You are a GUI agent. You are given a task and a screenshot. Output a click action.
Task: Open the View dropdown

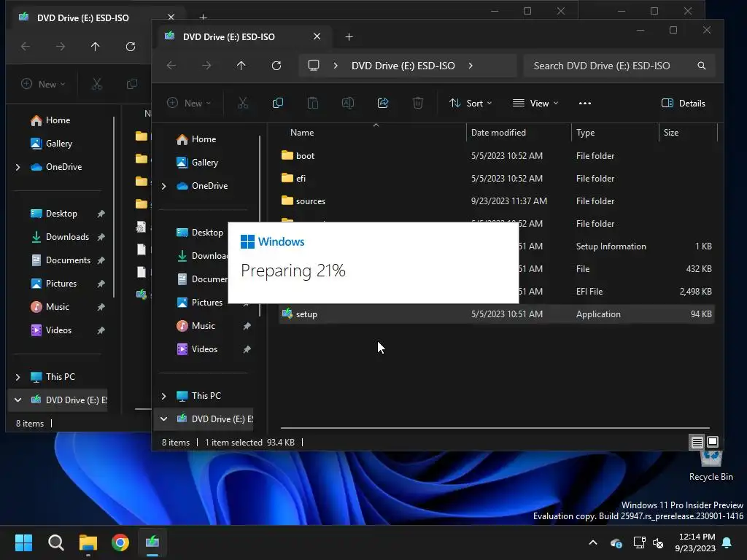pos(535,104)
